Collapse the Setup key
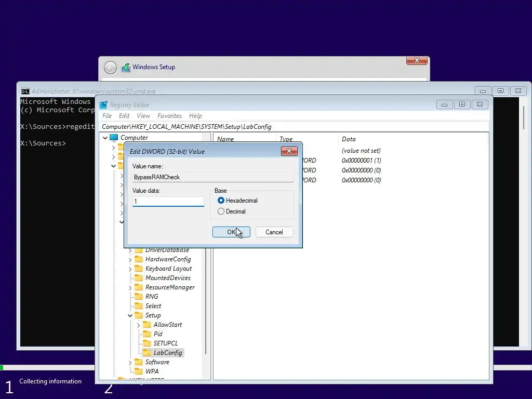This screenshot has height=399, width=532. pyautogui.click(x=130, y=315)
